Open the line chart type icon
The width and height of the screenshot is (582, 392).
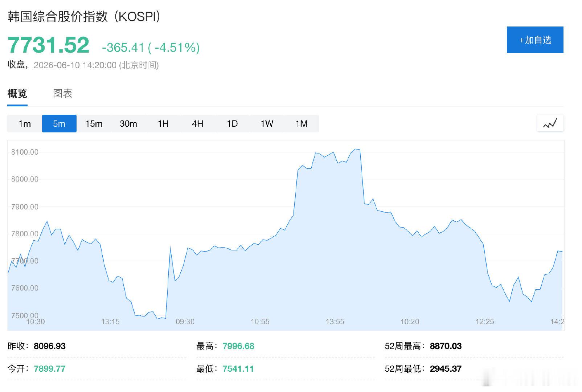tap(550, 123)
